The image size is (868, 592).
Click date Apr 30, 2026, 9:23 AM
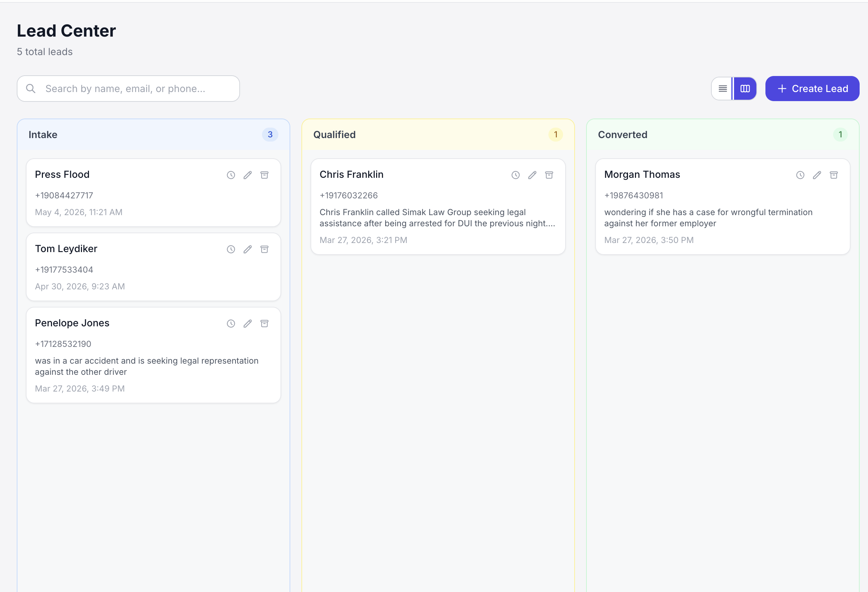pos(80,286)
